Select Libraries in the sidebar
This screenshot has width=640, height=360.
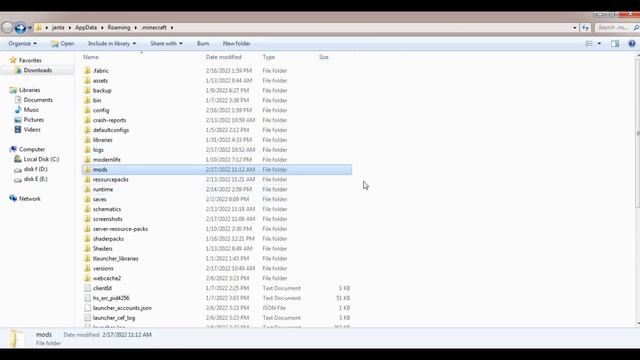[25, 90]
